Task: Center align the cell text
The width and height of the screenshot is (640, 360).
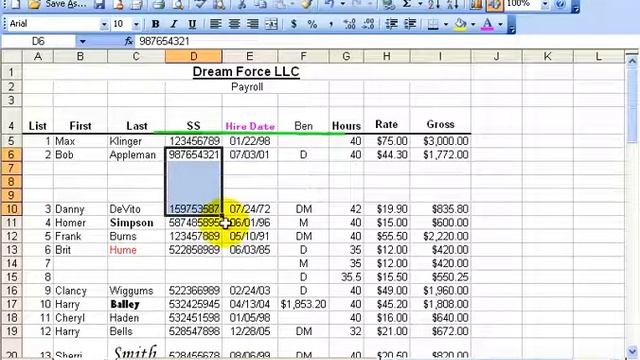Action: click(x=234, y=24)
